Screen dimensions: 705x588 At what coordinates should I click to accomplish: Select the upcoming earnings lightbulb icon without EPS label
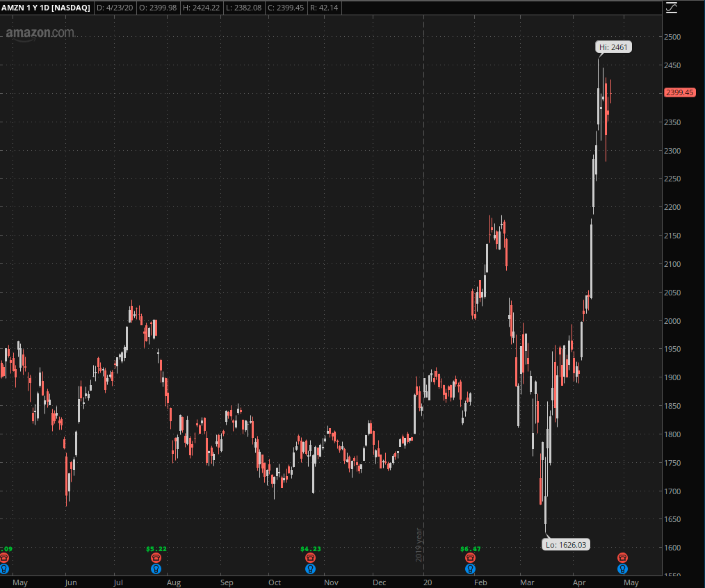pos(622,569)
